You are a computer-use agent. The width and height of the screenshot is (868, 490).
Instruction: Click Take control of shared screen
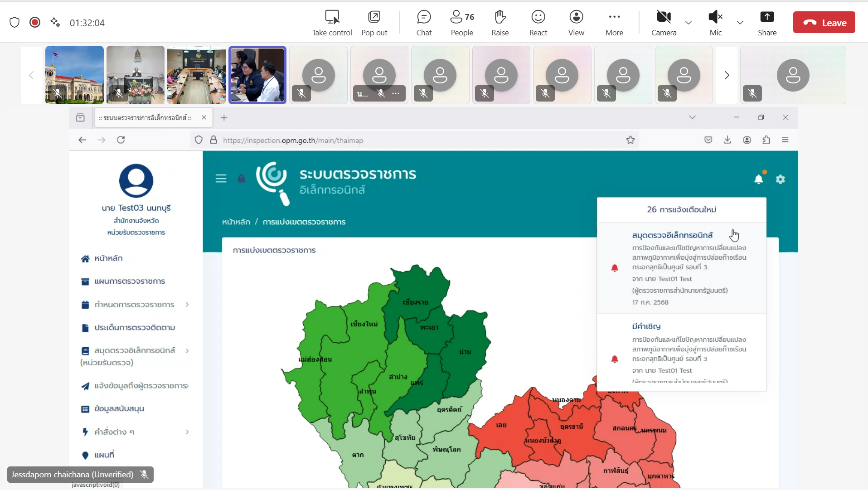tap(332, 23)
